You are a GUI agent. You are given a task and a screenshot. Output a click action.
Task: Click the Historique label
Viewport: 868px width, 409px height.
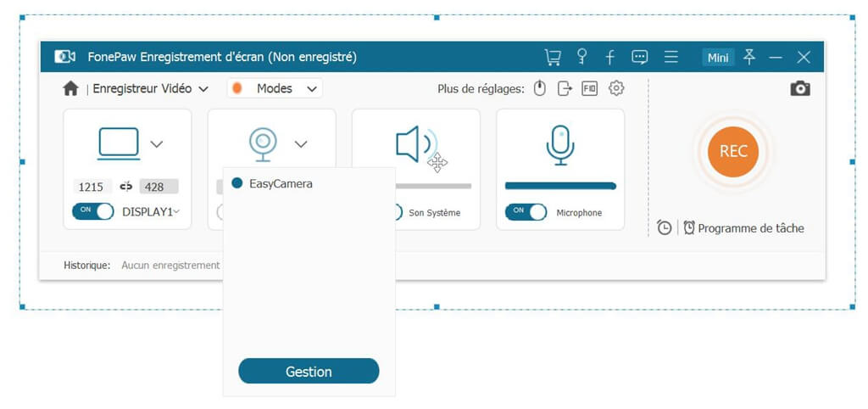tap(87, 266)
